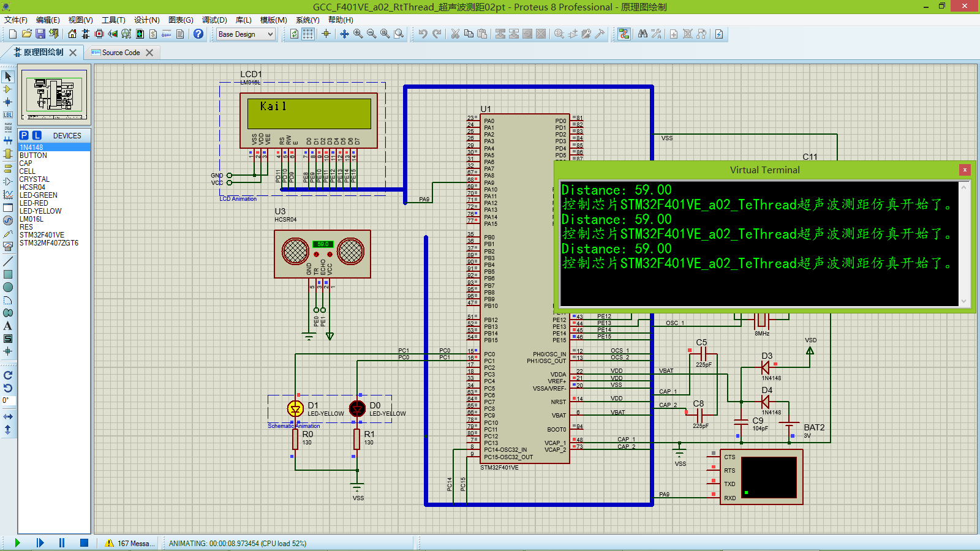Open the 调试(D) menu
The width and height of the screenshot is (980, 551).
pos(214,20)
